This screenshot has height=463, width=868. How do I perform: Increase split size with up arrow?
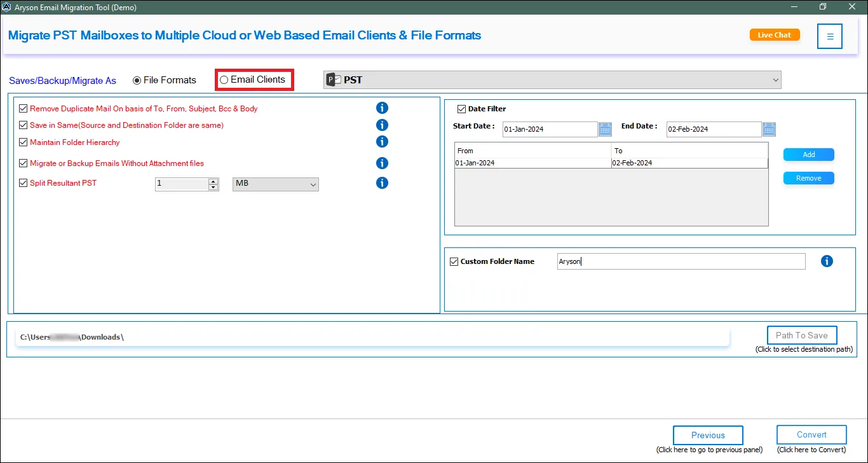coord(214,181)
